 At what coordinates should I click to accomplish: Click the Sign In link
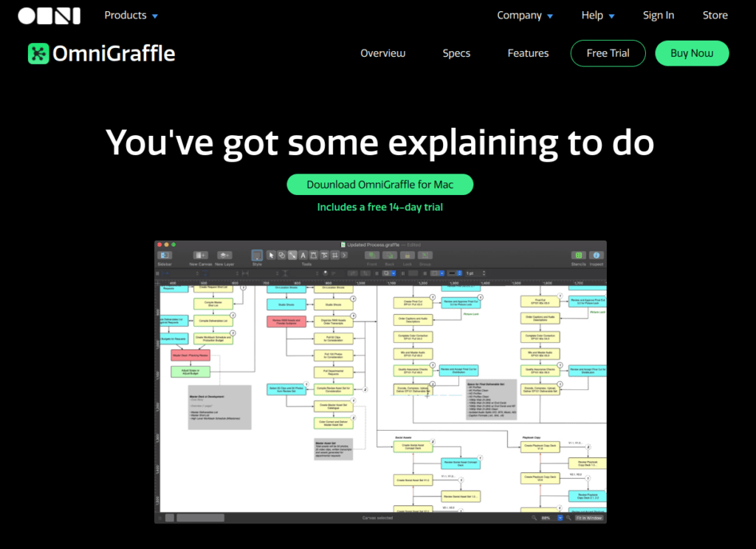pos(658,16)
